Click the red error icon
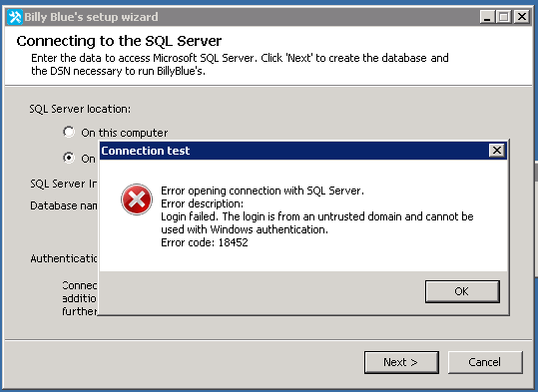This screenshot has width=538, height=392. (x=137, y=199)
